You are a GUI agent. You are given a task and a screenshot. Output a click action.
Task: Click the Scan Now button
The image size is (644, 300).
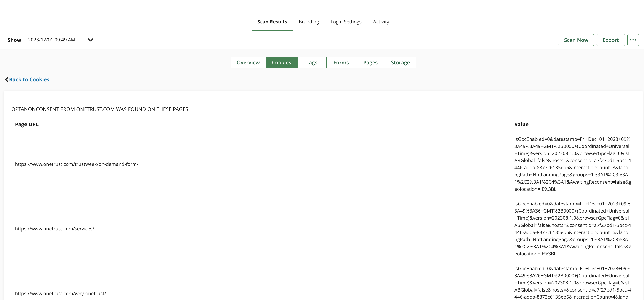click(x=576, y=40)
